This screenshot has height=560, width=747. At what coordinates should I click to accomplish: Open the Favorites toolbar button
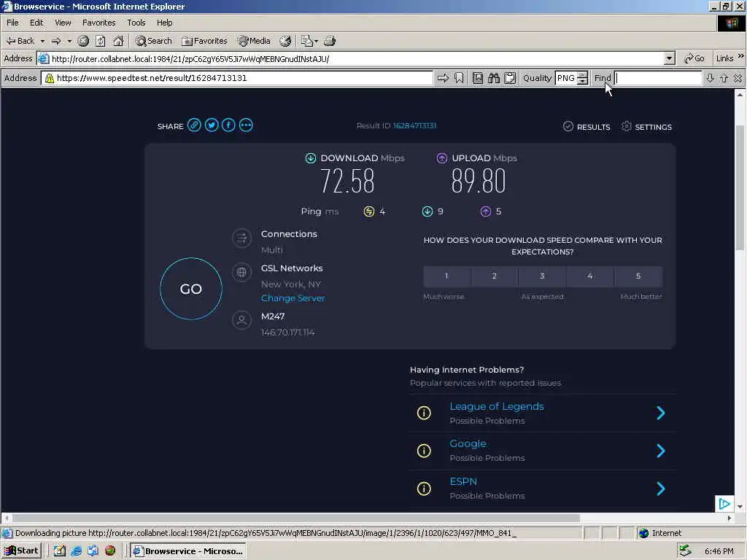(x=204, y=41)
